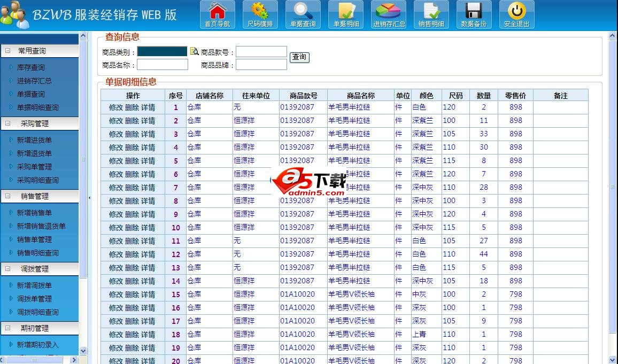Click 删除 link in row 5
The height and width of the screenshot is (364, 618).
click(x=132, y=161)
